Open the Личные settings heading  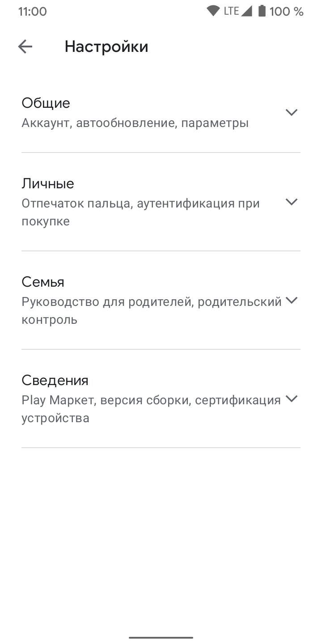48,184
